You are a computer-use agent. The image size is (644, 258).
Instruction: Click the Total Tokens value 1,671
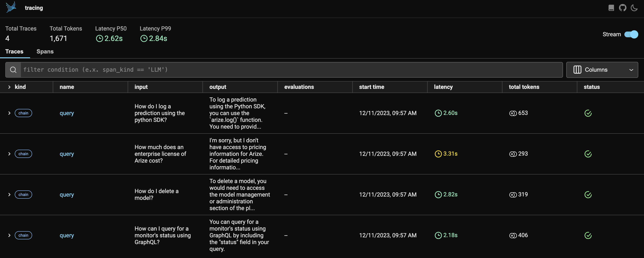coord(58,38)
